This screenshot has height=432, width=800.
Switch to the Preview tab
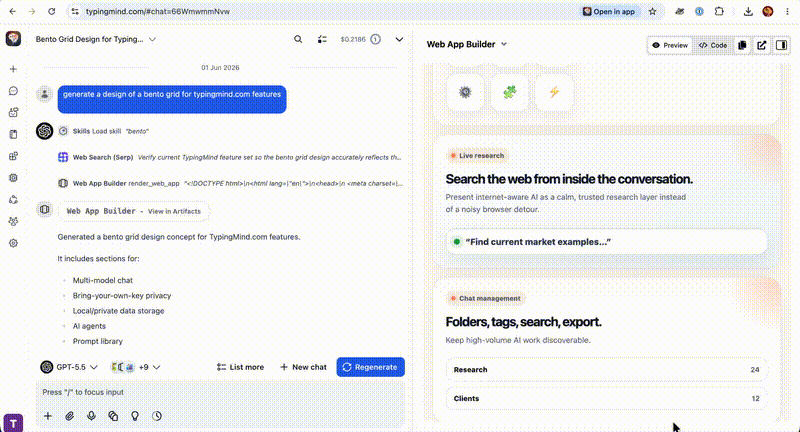670,45
